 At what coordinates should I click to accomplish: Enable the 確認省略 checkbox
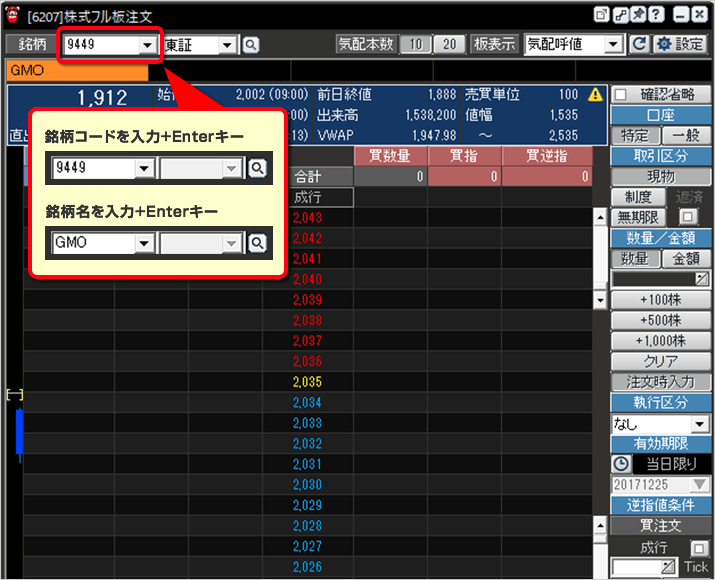point(620,95)
